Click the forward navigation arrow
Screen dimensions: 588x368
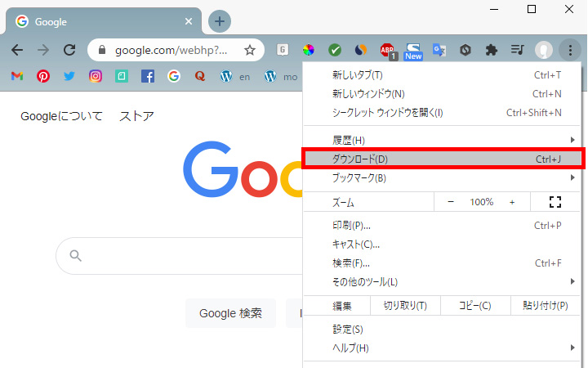(x=43, y=50)
